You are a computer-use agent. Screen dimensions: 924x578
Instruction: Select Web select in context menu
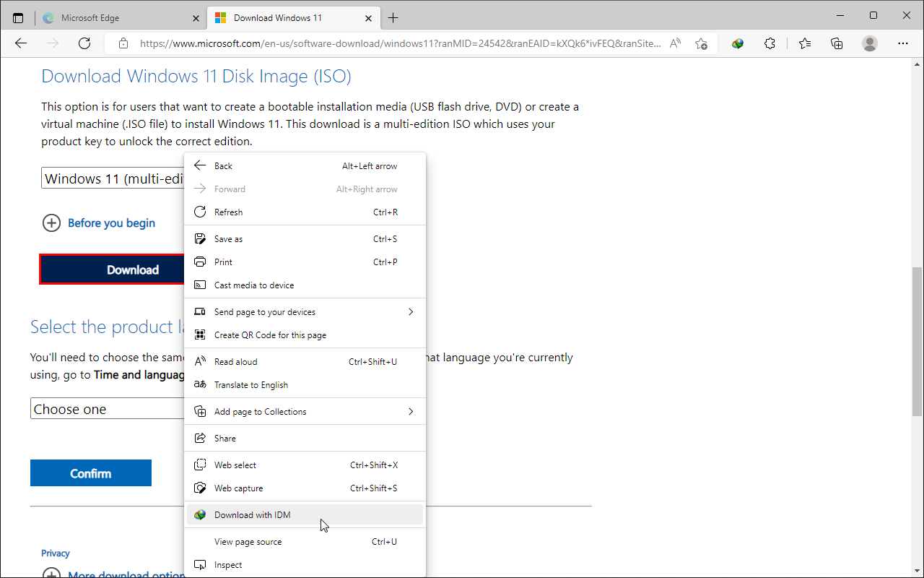305,465
